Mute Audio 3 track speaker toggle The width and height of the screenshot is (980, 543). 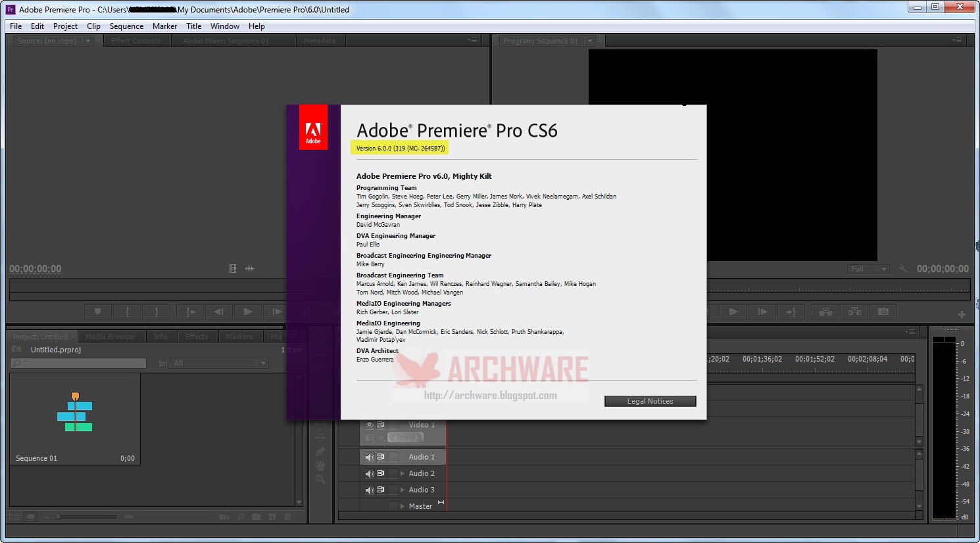point(370,490)
